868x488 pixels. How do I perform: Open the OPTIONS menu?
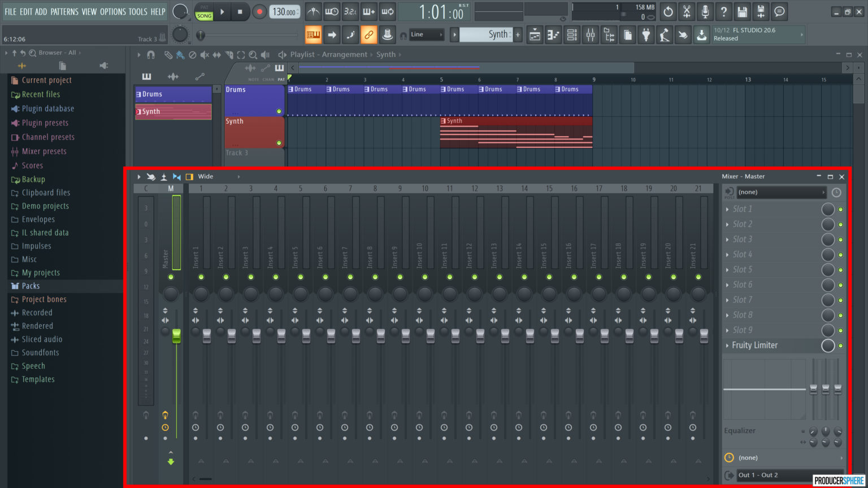(x=113, y=11)
